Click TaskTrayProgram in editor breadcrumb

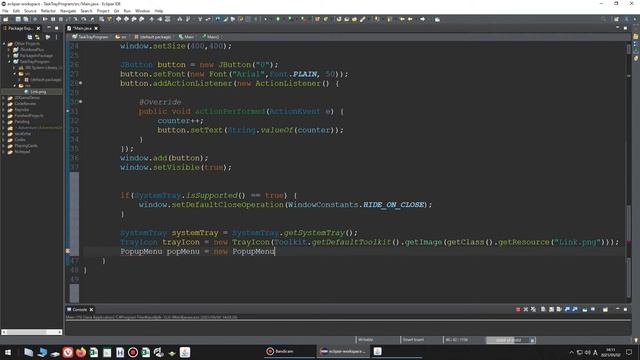[x=90, y=37]
